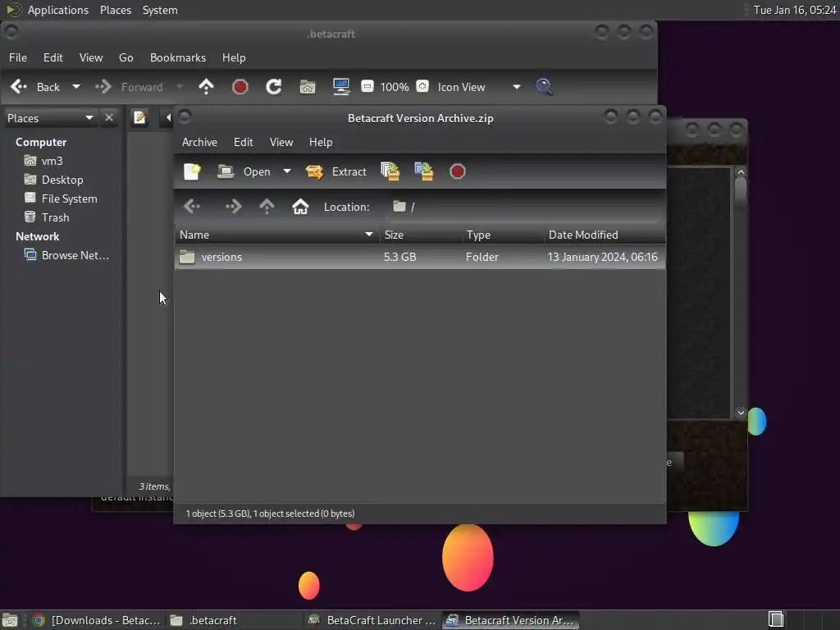Select the versions folder row
Screen dimensions: 840x630
coord(420,257)
